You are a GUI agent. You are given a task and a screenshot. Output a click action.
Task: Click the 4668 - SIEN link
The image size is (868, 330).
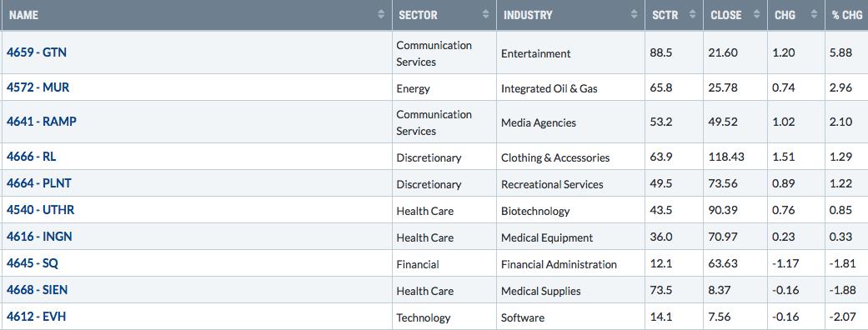(37, 289)
